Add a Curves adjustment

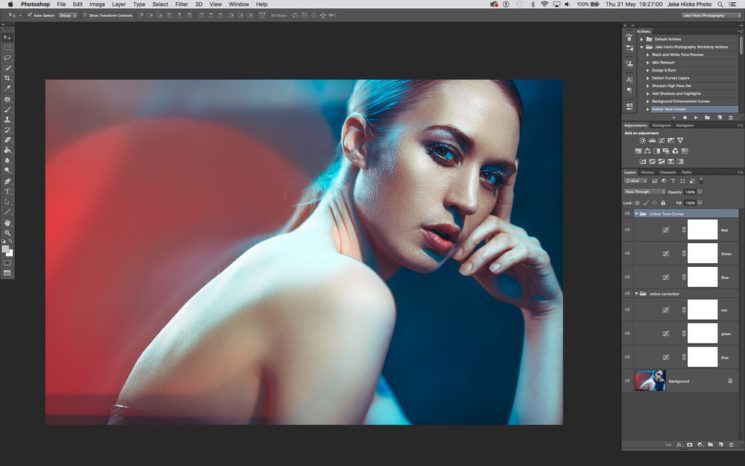[x=661, y=141]
